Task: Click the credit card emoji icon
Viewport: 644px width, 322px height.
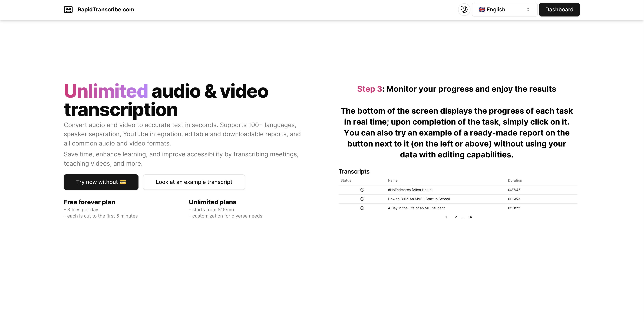Action: [x=123, y=182]
